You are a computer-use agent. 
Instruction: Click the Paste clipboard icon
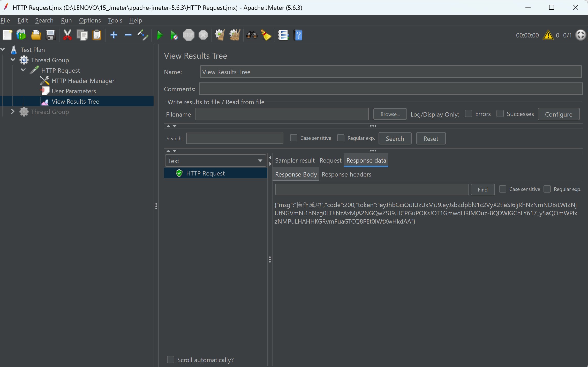(x=97, y=35)
